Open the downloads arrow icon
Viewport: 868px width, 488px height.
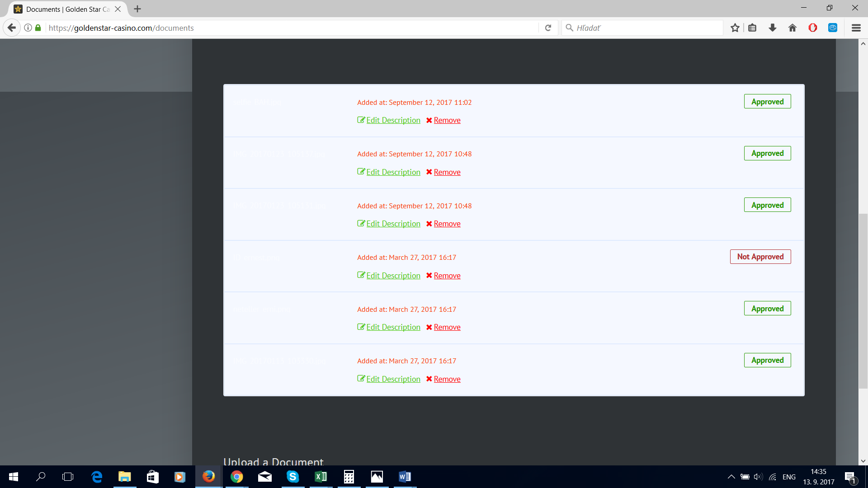pyautogui.click(x=773, y=28)
